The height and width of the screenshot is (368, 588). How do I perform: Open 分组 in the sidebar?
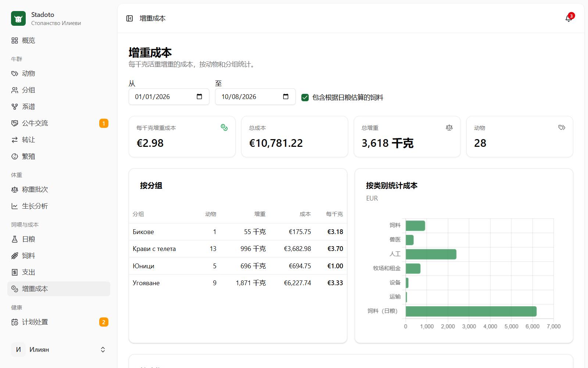pyautogui.click(x=59, y=90)
